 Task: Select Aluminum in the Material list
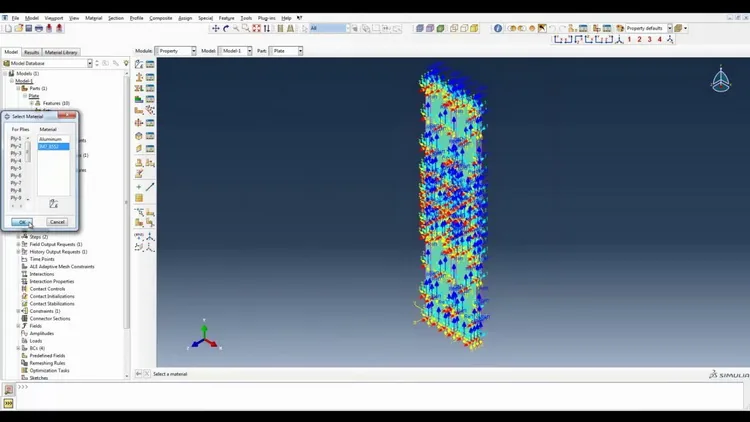[53, 139]
